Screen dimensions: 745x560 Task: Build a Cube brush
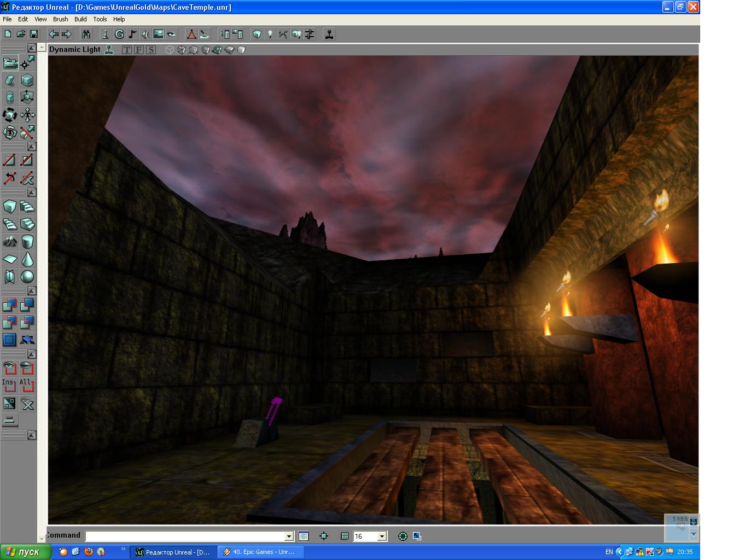tap(10, 207)
